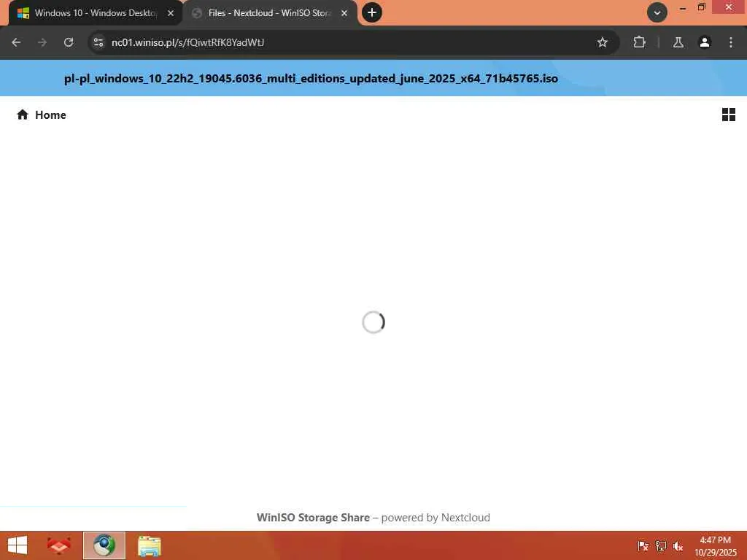Open Action Center flag tray icon

click(643, 546)
